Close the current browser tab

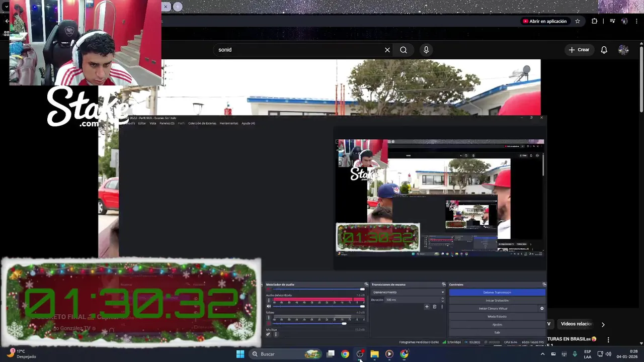tap(165, 7)
